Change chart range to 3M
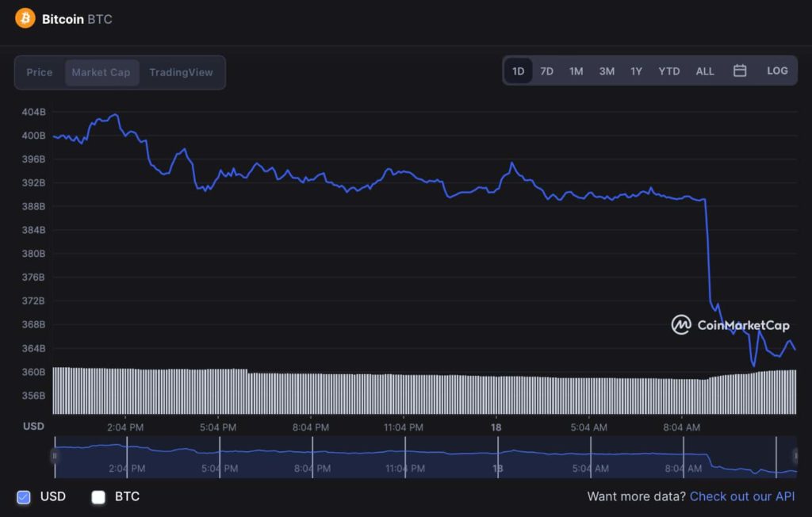 tap(607, 71)
